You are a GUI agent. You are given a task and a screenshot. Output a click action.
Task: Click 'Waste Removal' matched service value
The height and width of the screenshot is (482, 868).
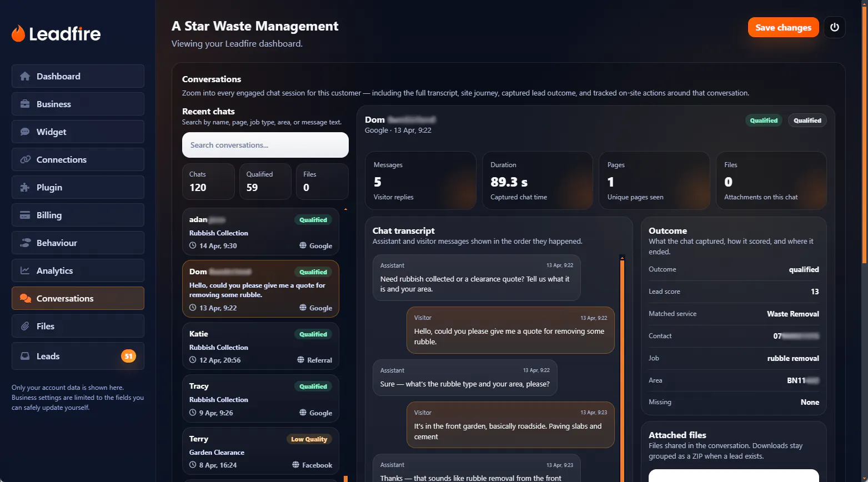(x=792, y=314)
